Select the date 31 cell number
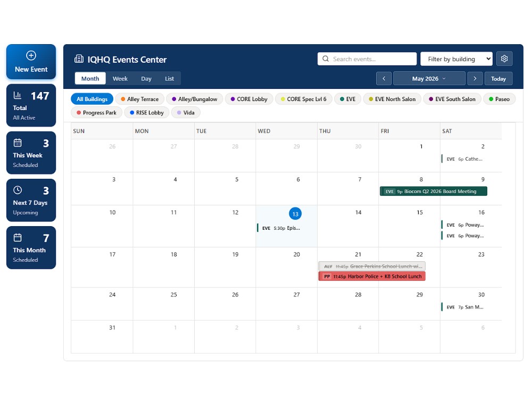Screen dimensions: 532x399 tap(112, 327)
